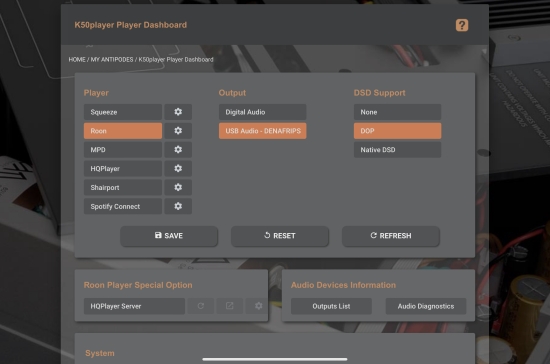Image resolution: width=550 pixels, height=364 pixels.
Task: Set DSD Support to None
Action: point(397,112)
